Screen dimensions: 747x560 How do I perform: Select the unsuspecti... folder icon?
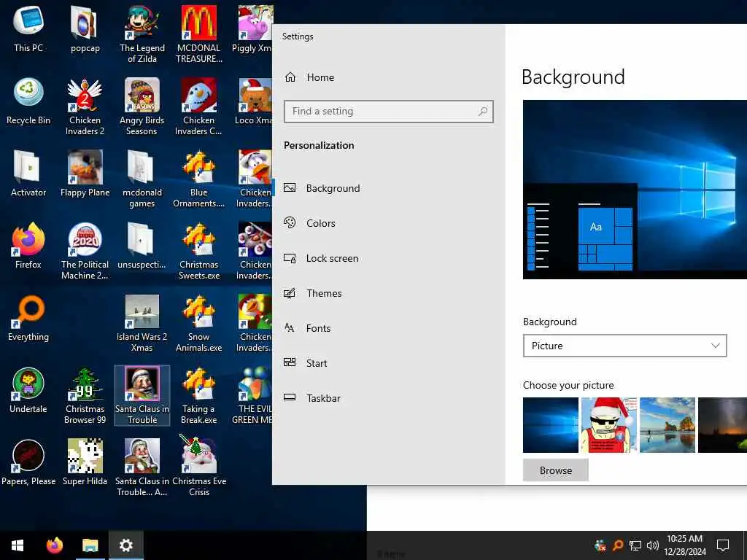click(x=142, y=246)
